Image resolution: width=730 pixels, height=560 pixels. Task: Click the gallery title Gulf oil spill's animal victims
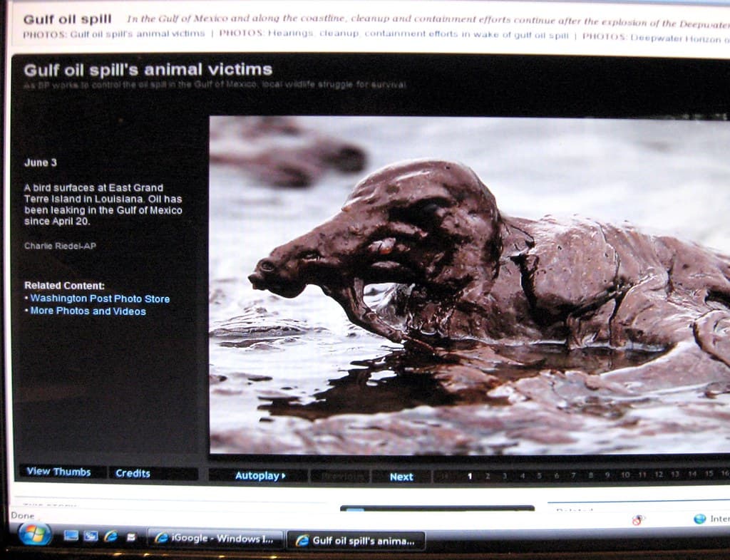click(x=148, y=70)
